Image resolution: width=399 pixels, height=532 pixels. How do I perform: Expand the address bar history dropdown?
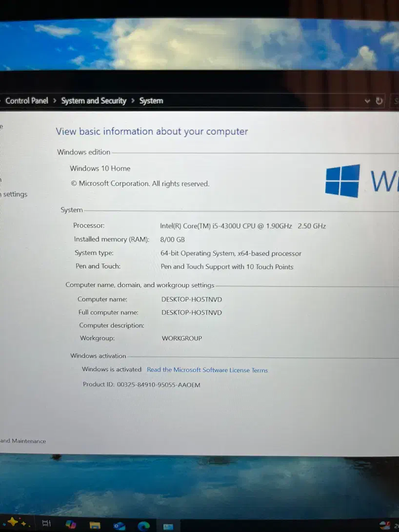[x=367, y=101]
